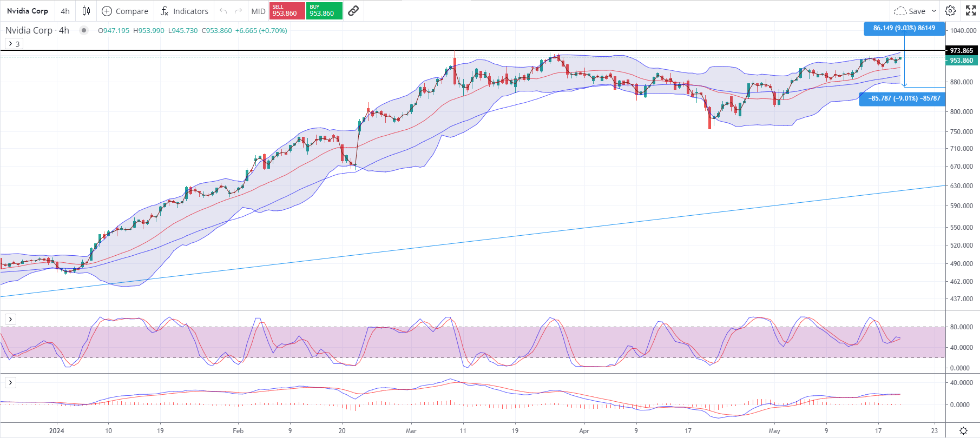Expand the collapsed indicators legend showing 3

[14, 44]
